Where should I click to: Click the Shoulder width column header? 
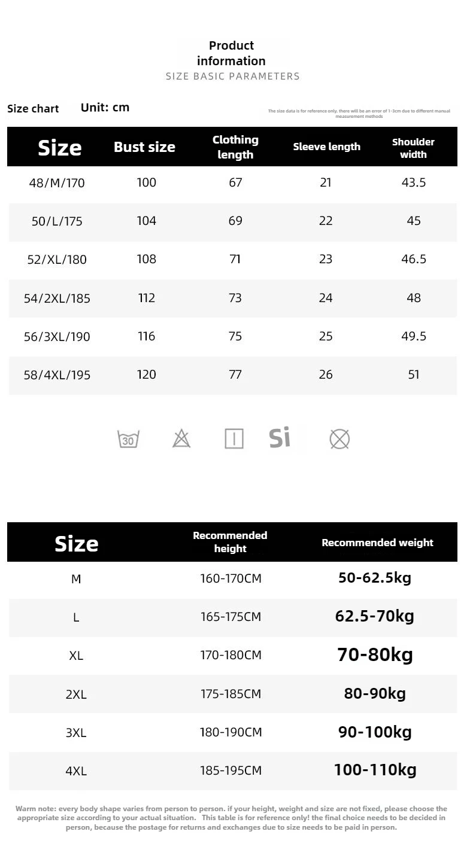[413, 148]
